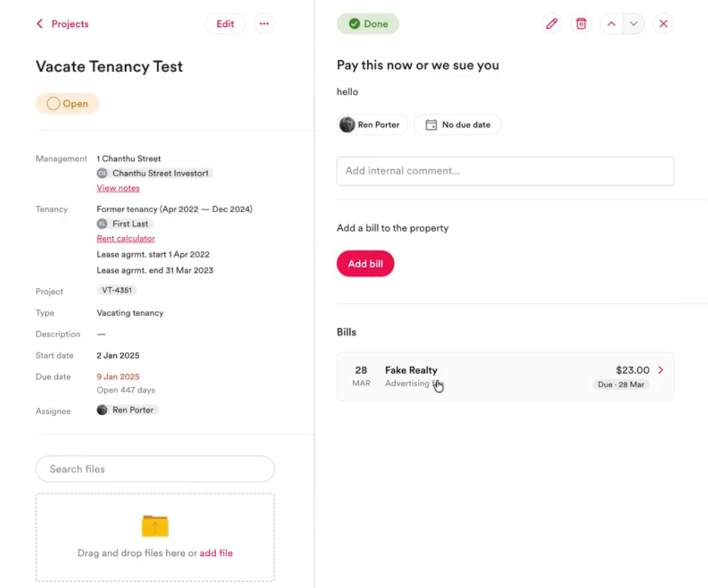Click calendar icon in No due date pill
The image size is (708, 588).
tap(431, 125)
